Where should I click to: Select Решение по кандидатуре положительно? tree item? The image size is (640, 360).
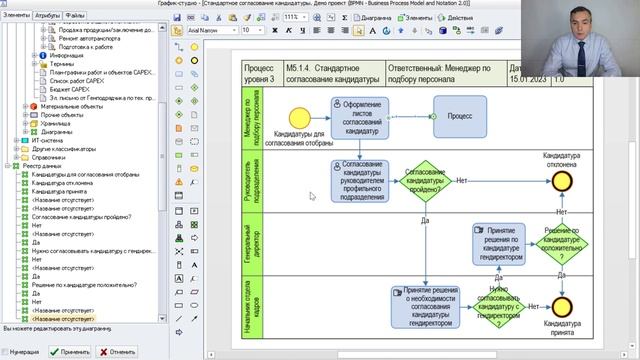(84, 284)
